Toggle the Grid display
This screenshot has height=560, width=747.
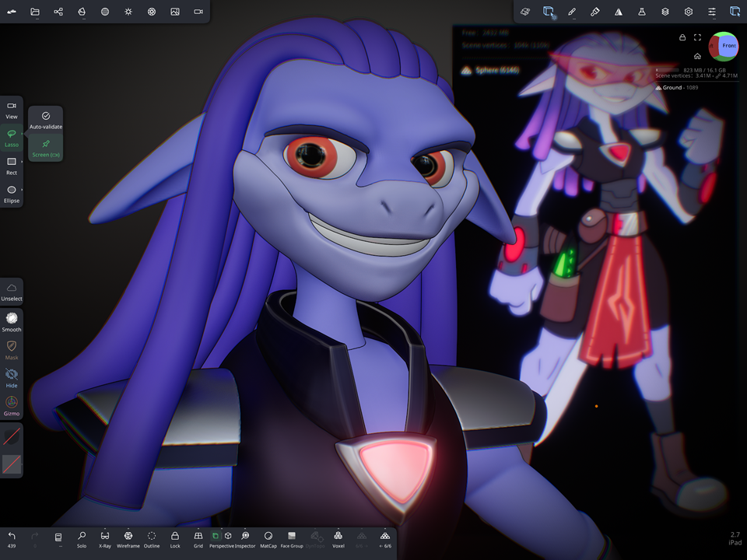click(198, 540)
